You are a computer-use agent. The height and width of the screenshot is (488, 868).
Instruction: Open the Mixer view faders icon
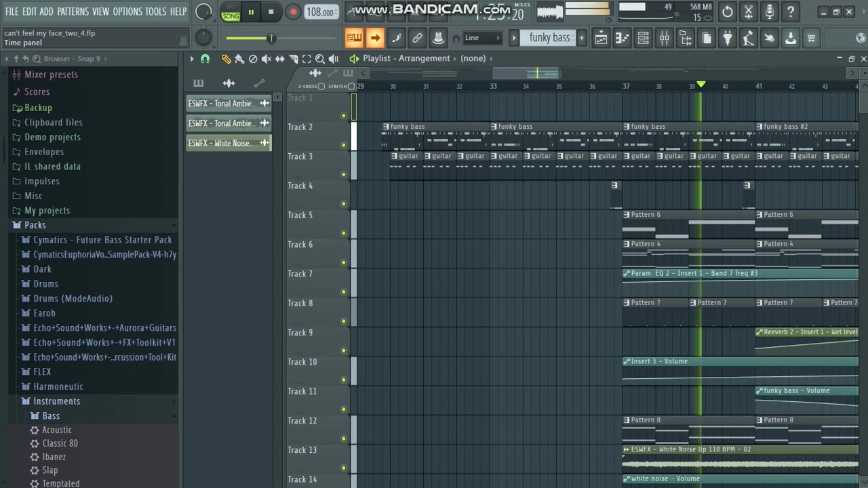665,38
